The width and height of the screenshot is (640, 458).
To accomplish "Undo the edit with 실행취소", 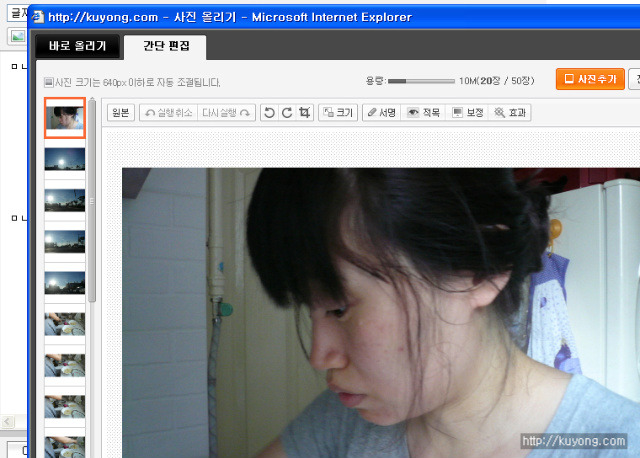I will [169, 113].
